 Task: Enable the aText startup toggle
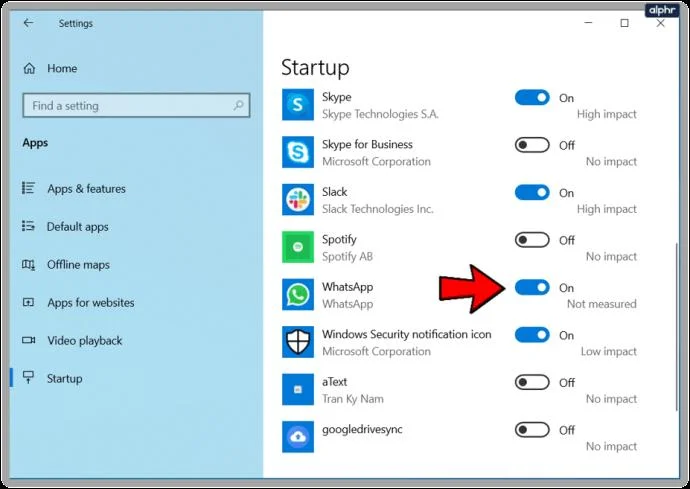[532, 382]
